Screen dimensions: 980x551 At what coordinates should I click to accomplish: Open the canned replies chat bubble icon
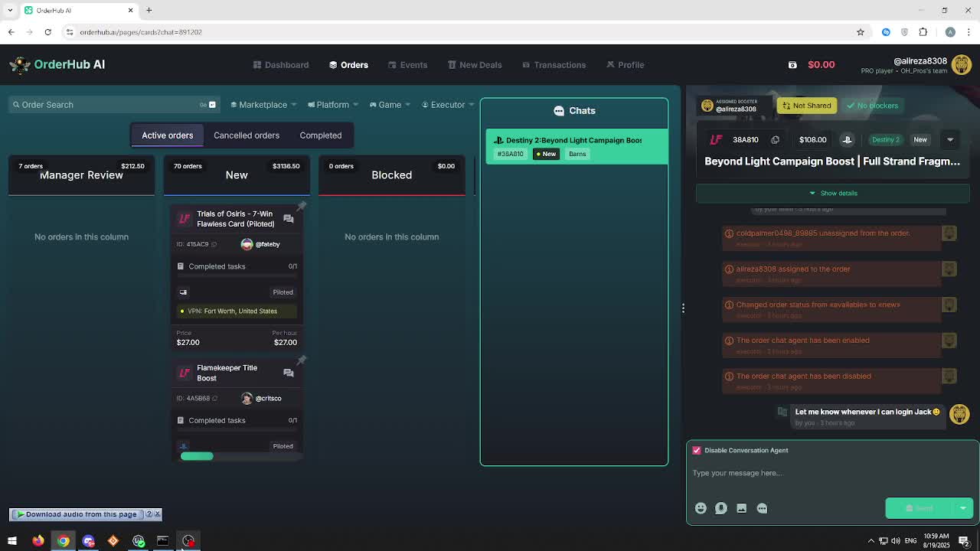pos(762,508)
